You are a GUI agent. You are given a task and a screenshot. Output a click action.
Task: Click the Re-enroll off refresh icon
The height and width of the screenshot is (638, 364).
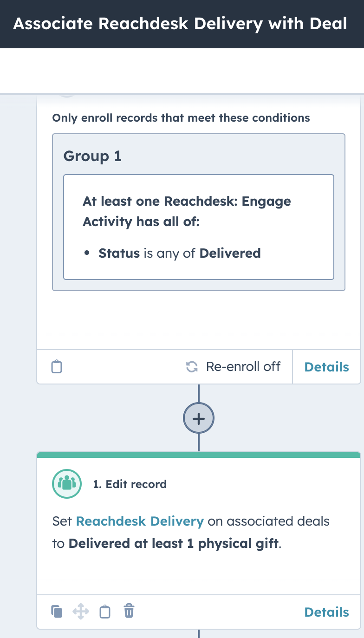click(x=192, y=367)
